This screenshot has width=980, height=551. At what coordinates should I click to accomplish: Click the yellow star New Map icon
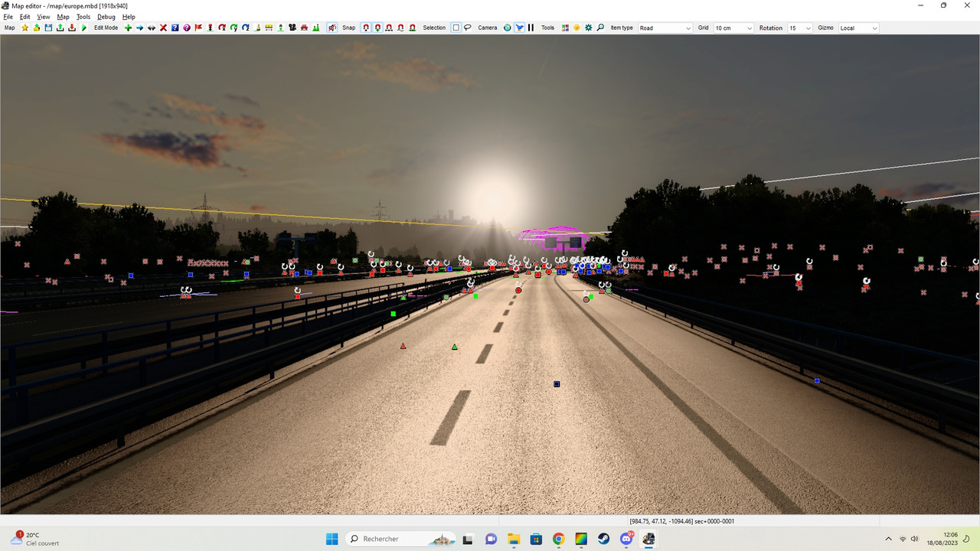click(24, 28)
